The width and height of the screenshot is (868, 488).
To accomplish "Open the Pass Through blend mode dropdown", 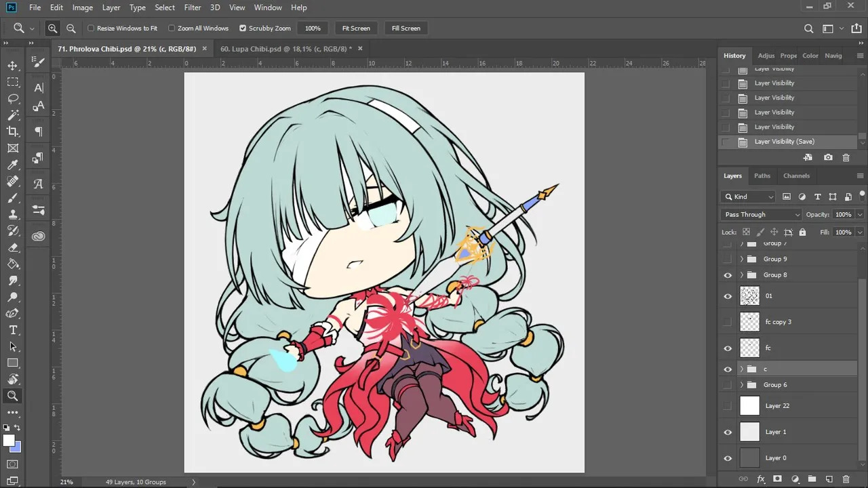I will coord(762,215).
